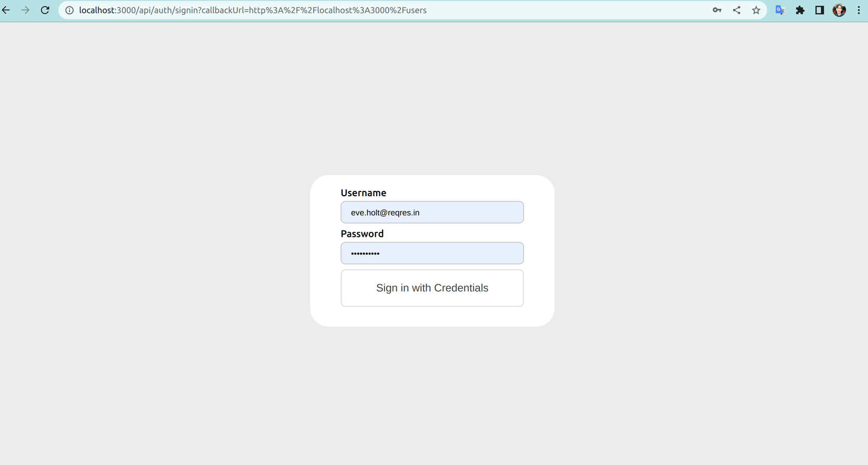Screen dimensions: 868x465
Task: Open the Chrome three-dot menu
Action: [x=859, y=10]
